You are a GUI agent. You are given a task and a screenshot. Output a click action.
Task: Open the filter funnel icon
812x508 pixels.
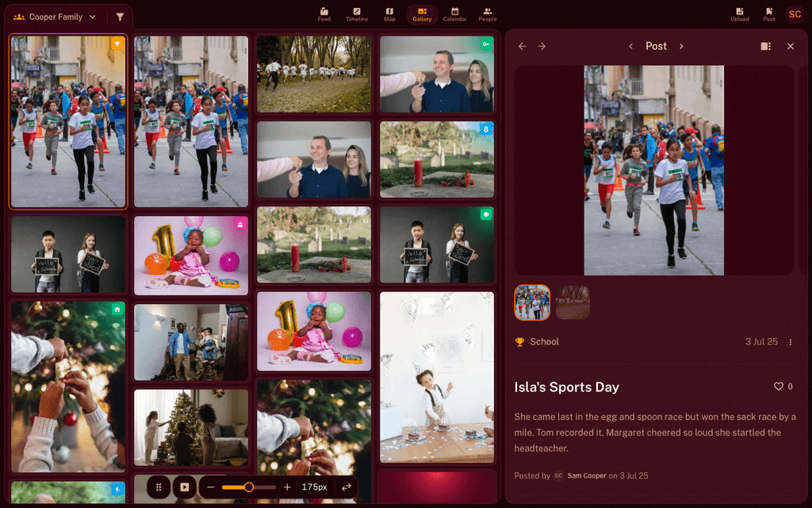(120, 17)
